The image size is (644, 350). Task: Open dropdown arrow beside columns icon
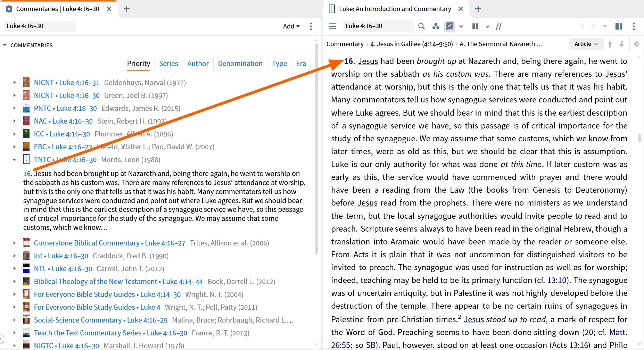click(487, 26)
